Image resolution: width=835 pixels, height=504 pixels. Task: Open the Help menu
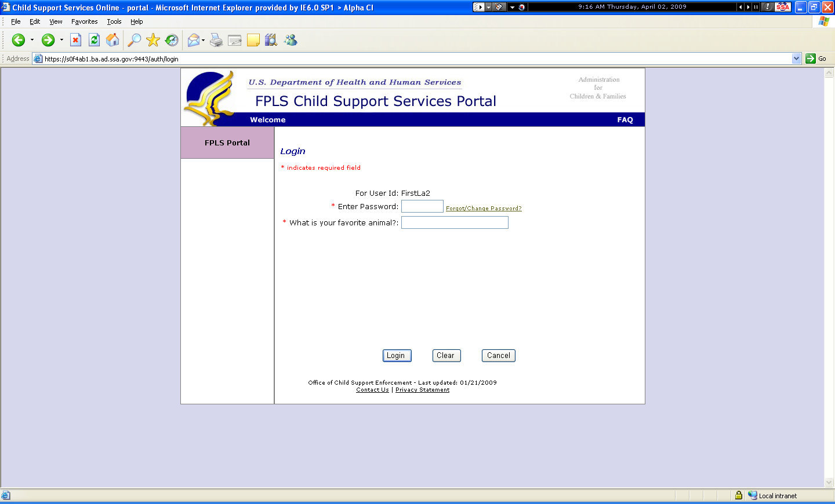click(136, 21)
